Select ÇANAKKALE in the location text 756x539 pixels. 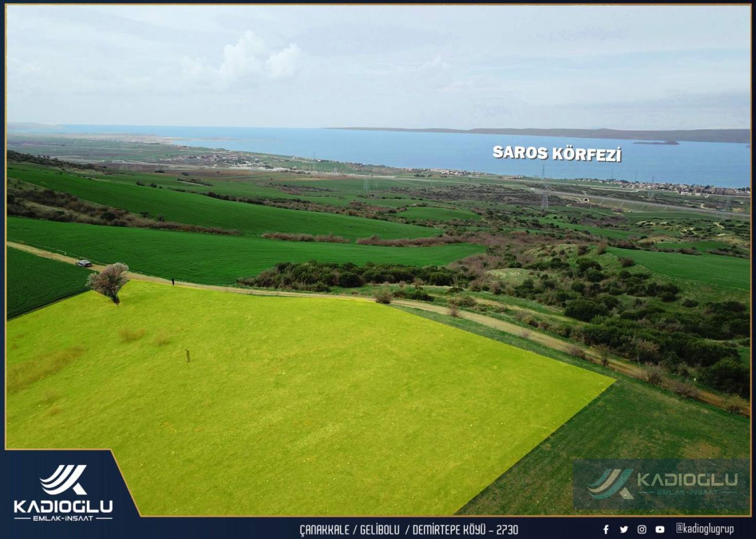click(x=324, y=530)
